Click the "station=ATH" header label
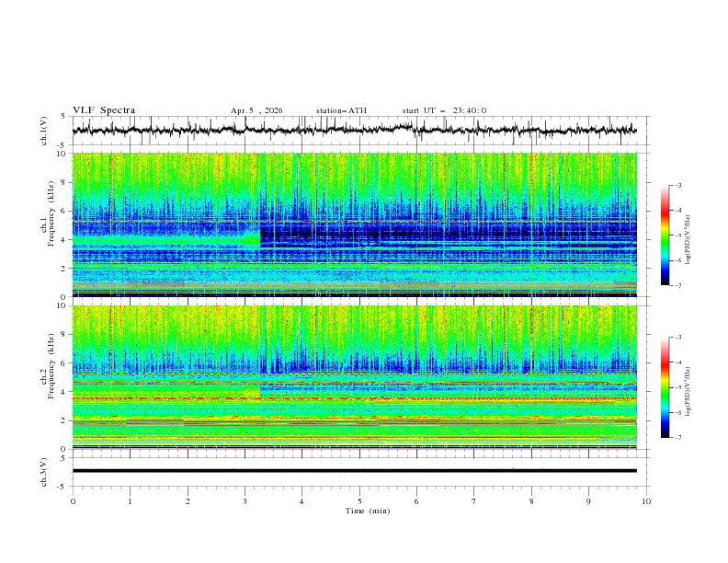Viewport: 728px width, 563px height. click(x=341, y=110)
